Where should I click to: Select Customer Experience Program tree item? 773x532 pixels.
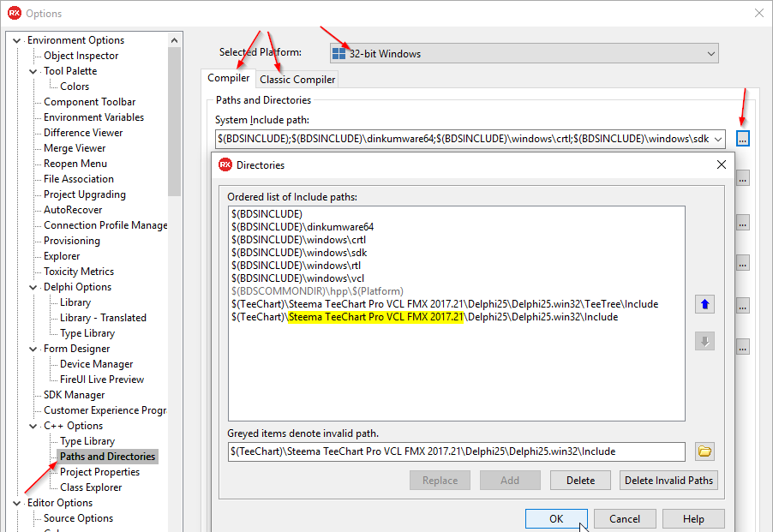pyautogui.click(x=105, y=410)
